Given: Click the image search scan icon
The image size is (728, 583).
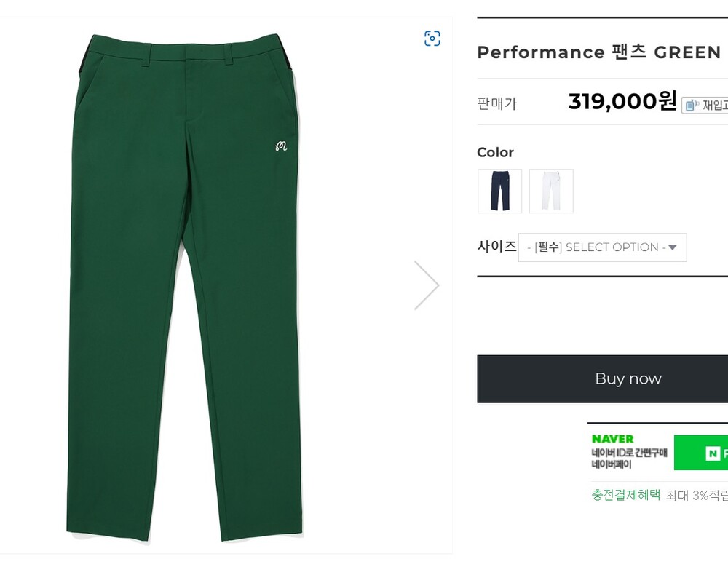Looking at the screenshot, I should pos(432,39).
